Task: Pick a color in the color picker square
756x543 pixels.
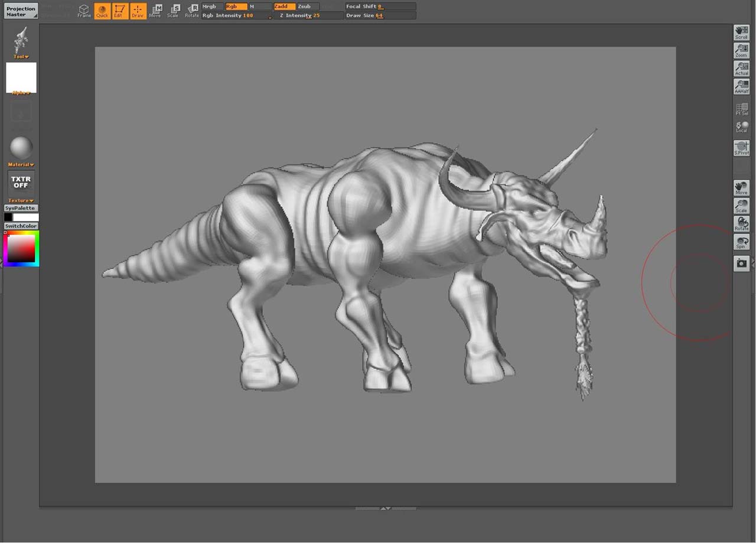Action: (21, 249)
